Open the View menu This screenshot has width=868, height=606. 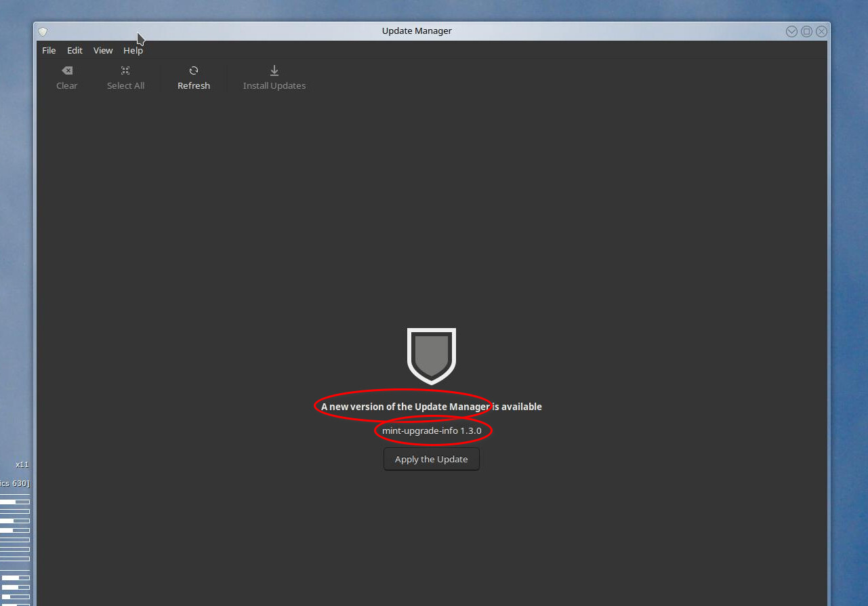coord(103,50)
